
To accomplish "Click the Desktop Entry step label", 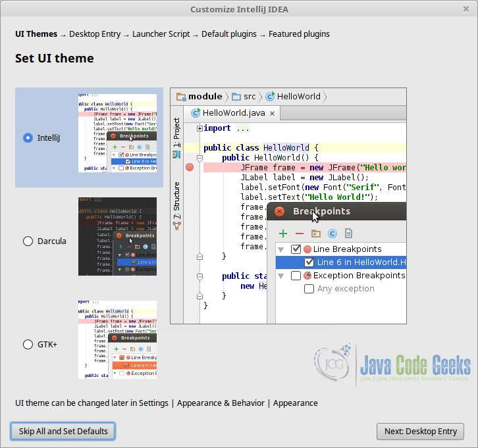I will point(95,34).
